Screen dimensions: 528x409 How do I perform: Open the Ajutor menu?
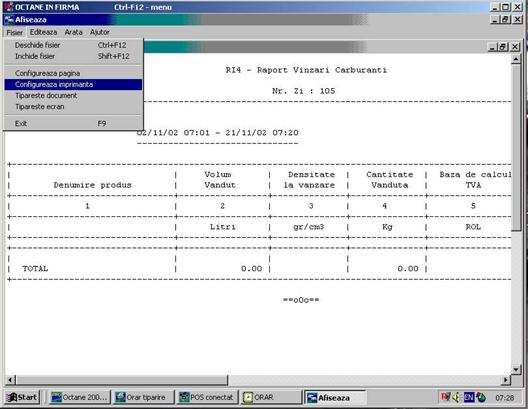[x=100, y=32]
